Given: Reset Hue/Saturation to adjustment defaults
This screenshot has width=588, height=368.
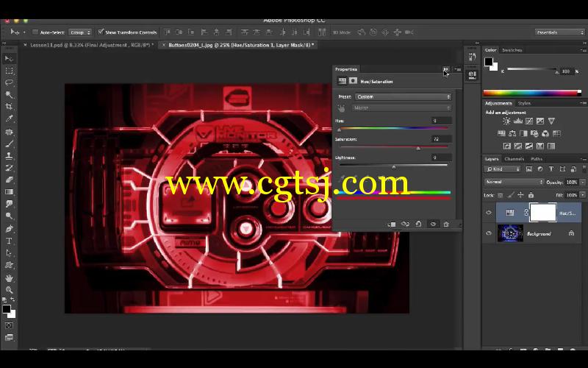Looking at the screenshot, I should [x=418, y=224].
